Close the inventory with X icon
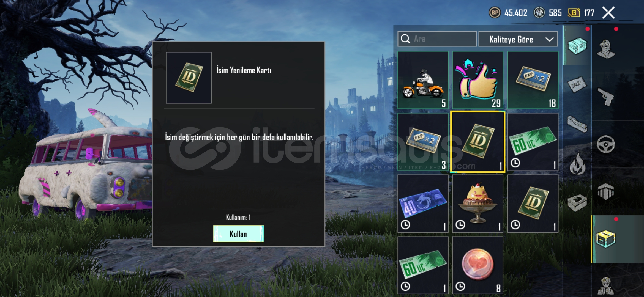This screenshot has width=644, height=297. [608, 13]
